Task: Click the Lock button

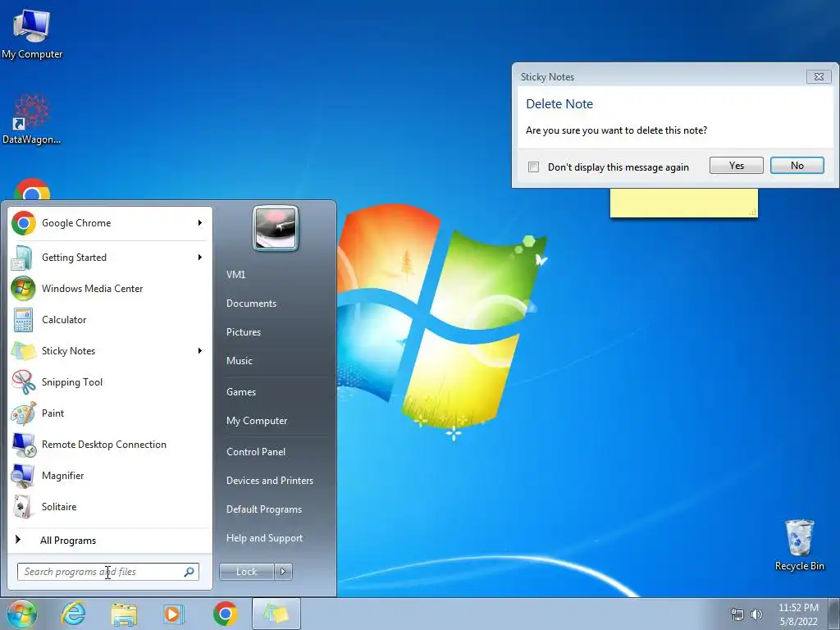Action: point(246,572)
